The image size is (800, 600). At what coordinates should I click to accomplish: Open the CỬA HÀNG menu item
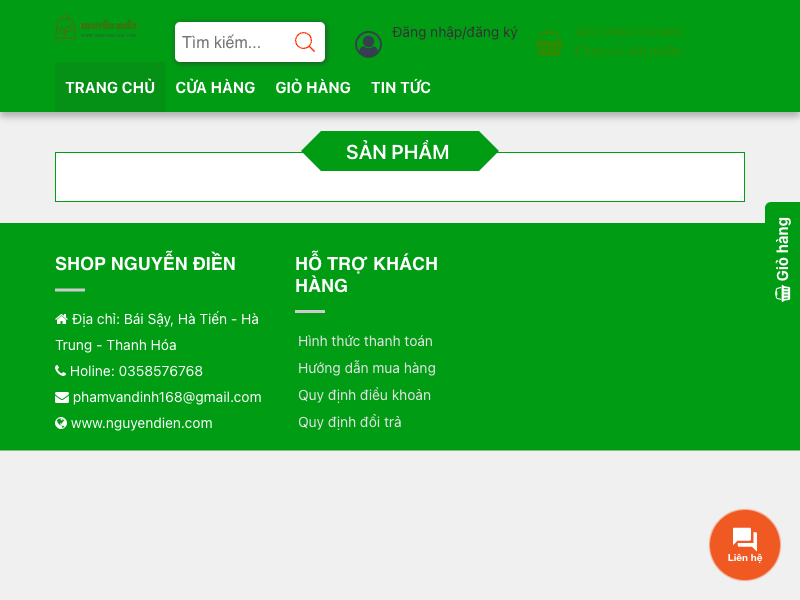215,87
